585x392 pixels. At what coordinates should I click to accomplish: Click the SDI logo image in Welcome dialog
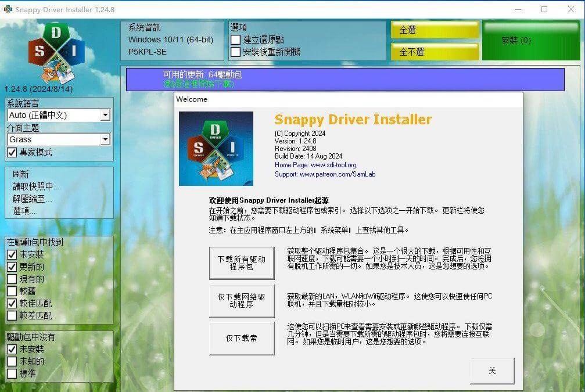(216, 149)
